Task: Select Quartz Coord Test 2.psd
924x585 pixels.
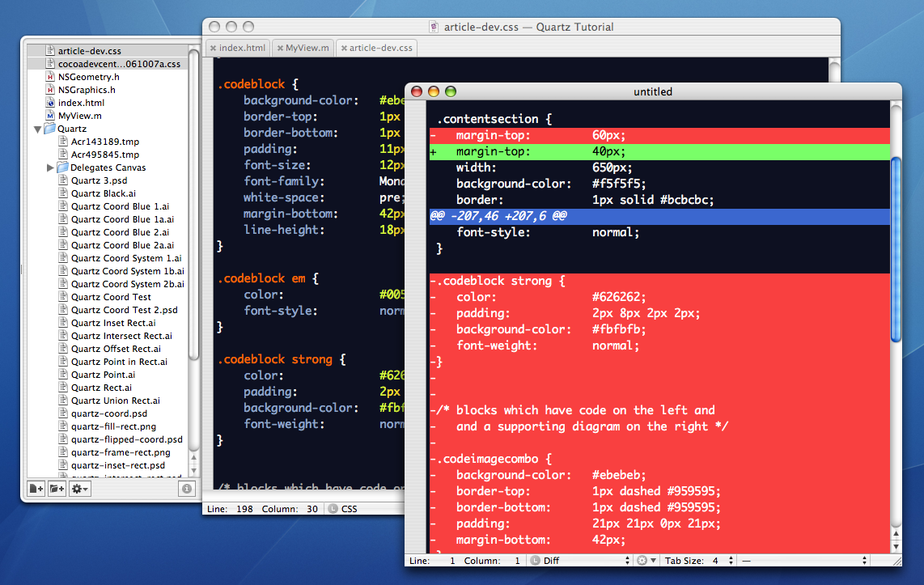Action: click(125, 311)
